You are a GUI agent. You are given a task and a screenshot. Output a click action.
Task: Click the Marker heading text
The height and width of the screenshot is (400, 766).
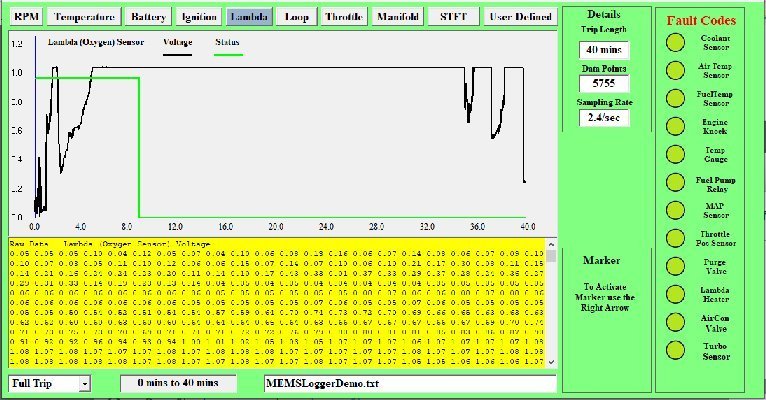tap(601, 260)
